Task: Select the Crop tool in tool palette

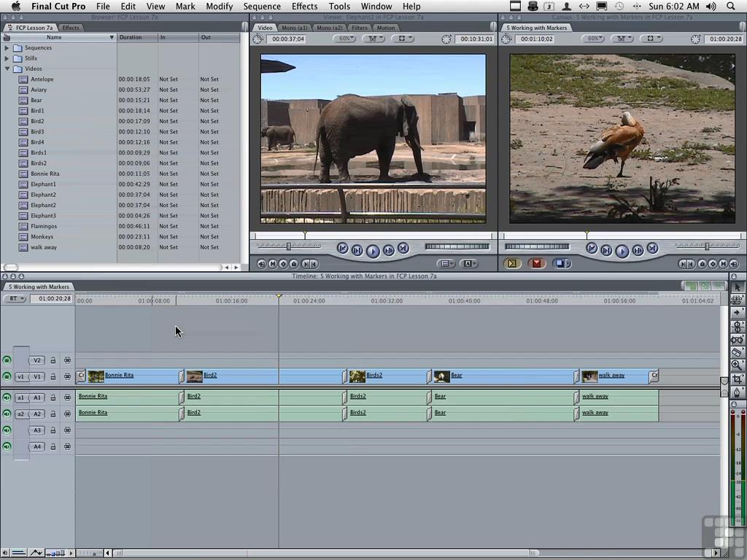Action: 737,378
